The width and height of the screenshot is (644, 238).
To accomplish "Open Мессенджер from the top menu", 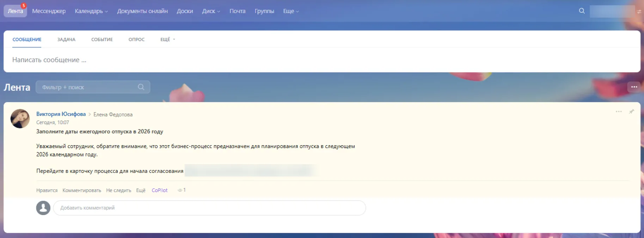I will point(49,11).
